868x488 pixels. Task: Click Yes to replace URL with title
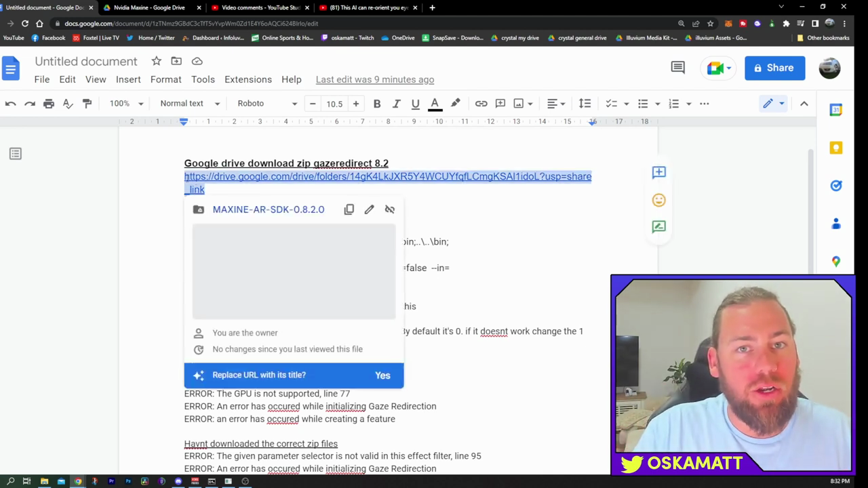point(382,375)
